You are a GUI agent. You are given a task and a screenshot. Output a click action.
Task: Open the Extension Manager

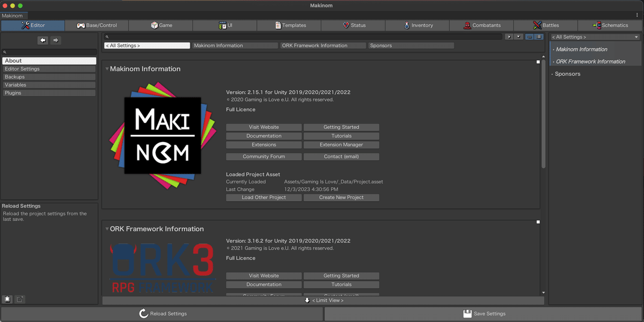[341, 145]
